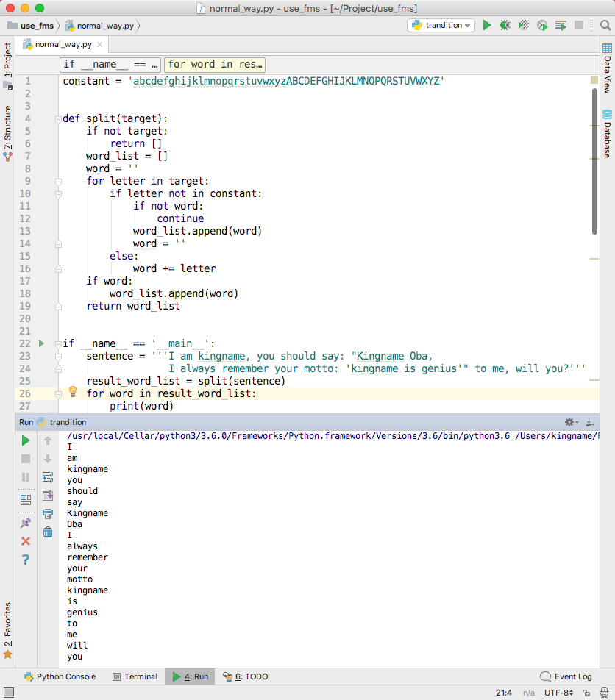Collapse the sentence string fold at line 23

click(58, 357)
